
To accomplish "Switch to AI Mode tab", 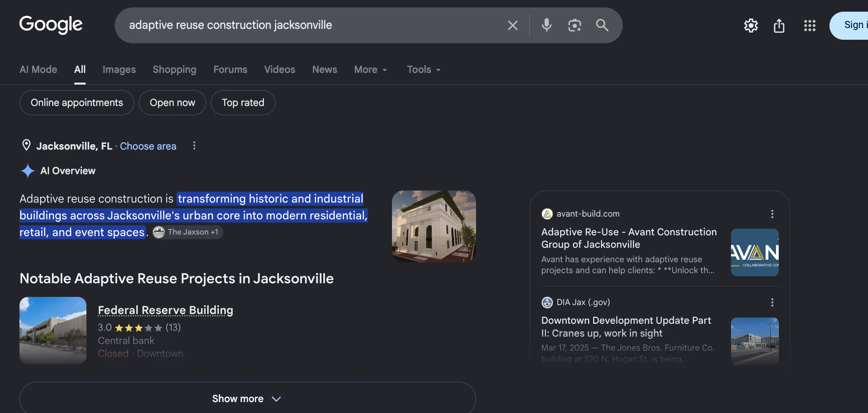I will pyautogui.click(x=38, y=69).
